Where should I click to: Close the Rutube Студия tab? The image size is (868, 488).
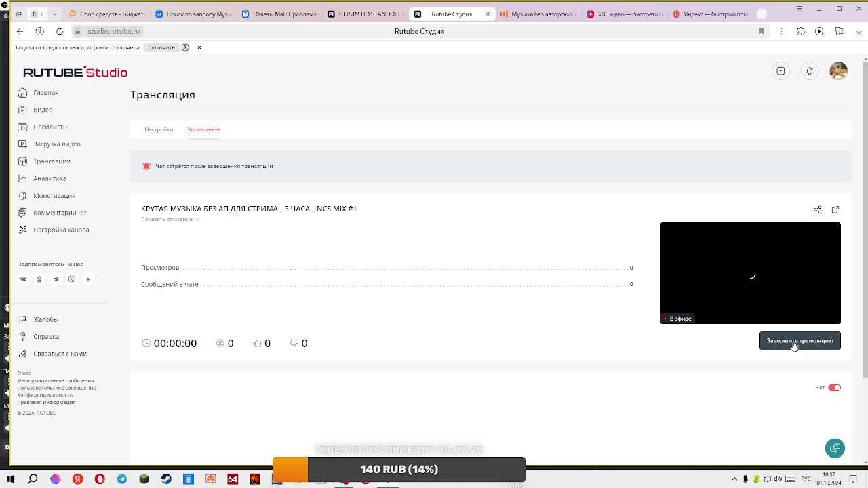point(488,14)
